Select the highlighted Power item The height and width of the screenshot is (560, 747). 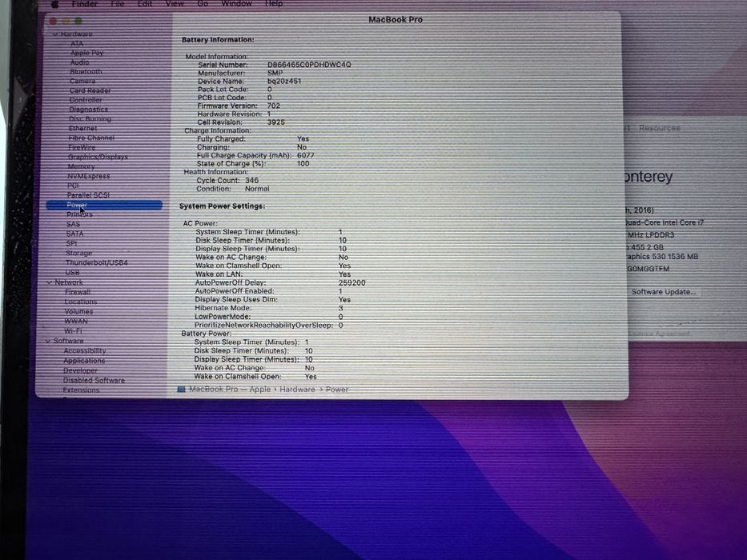coord(104,206)
